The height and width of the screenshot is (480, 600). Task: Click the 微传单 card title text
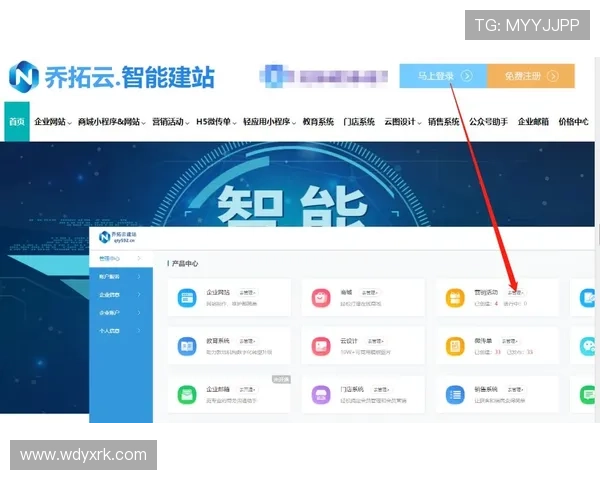point(483,341)
